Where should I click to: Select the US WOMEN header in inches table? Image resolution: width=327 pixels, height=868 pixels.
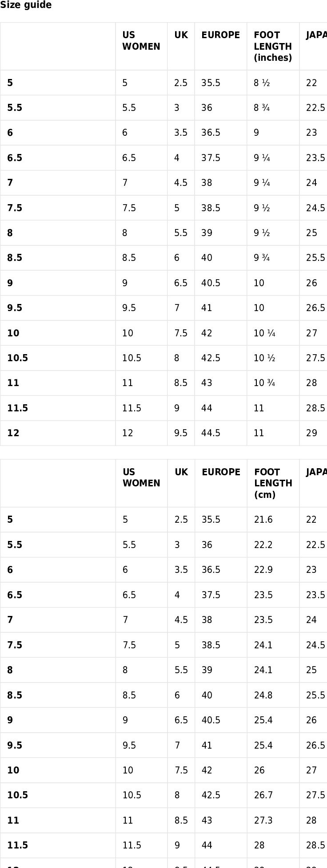click(141, 41)
